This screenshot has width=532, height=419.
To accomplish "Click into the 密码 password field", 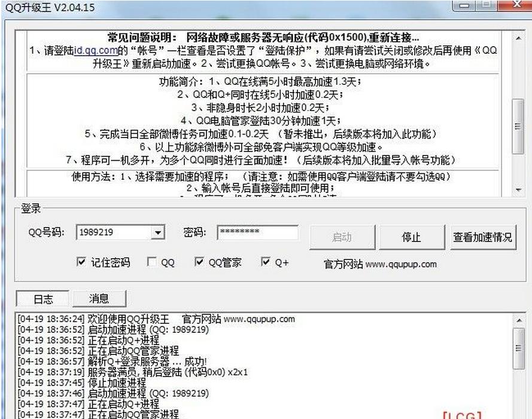I will click(x=258, y=232).
